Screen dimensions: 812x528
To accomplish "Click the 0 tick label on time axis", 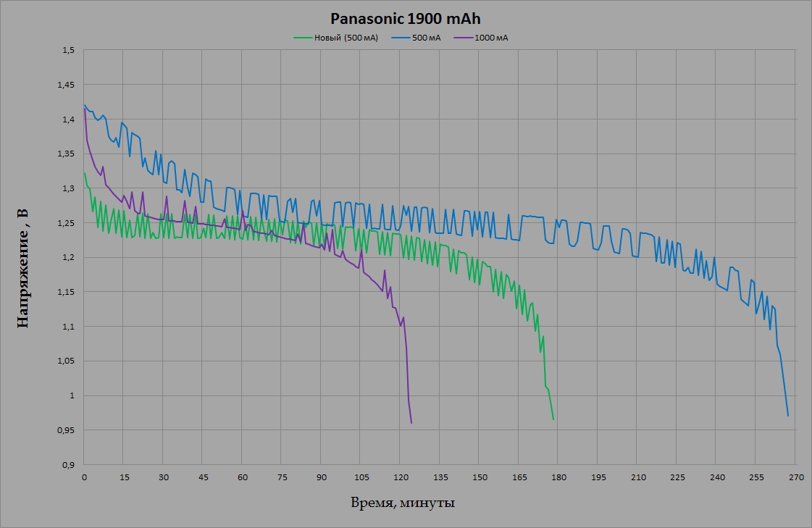I will click(x=85, y=477).
